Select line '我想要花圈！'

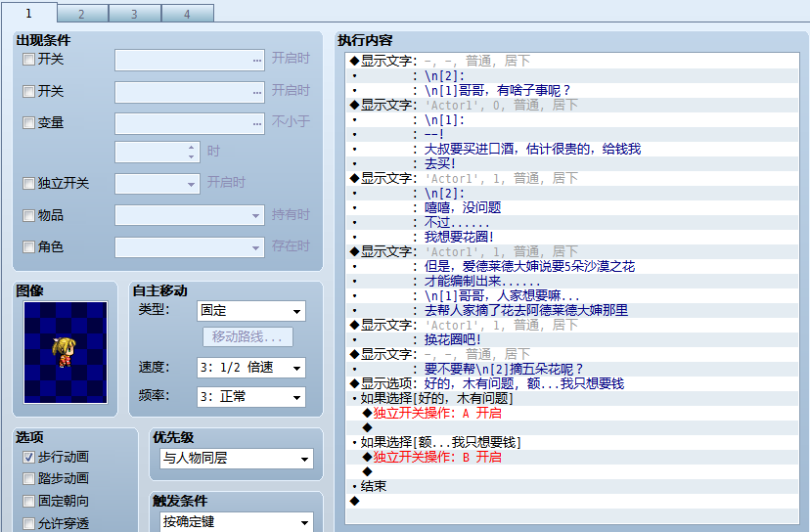572,237
